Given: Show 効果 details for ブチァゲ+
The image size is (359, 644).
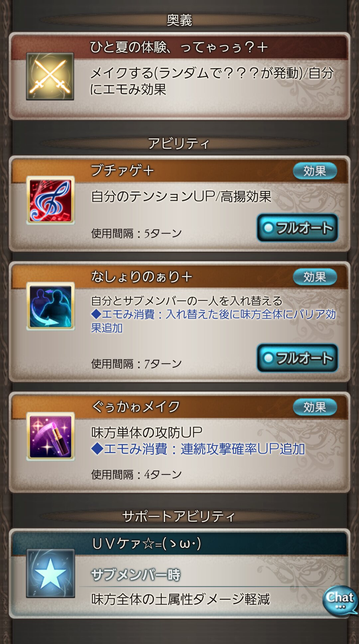Looking at the screenshot, I should click(315, 171).
